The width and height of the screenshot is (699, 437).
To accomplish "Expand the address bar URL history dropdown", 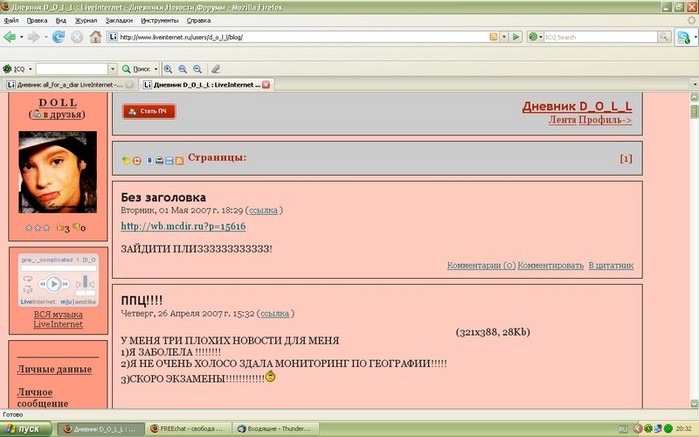I will click(504, 37).
